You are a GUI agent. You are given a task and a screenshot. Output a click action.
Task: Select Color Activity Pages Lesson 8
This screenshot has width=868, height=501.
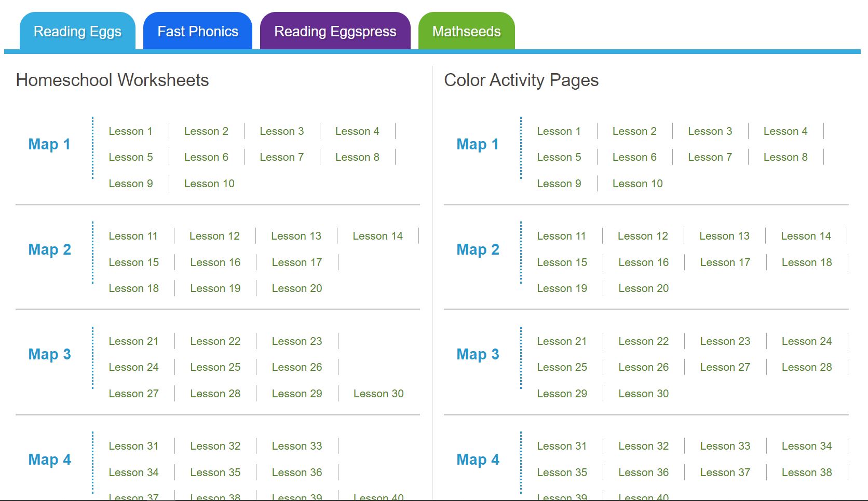pos(785,157)
